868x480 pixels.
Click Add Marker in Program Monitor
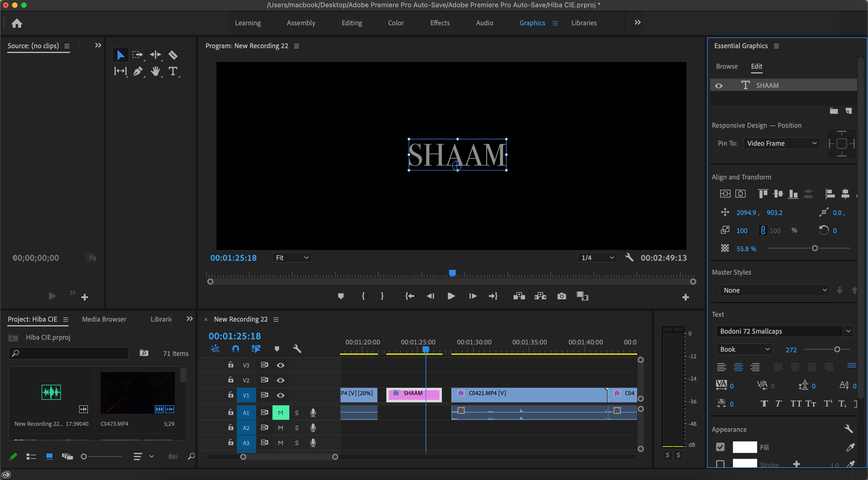(341, 296)
